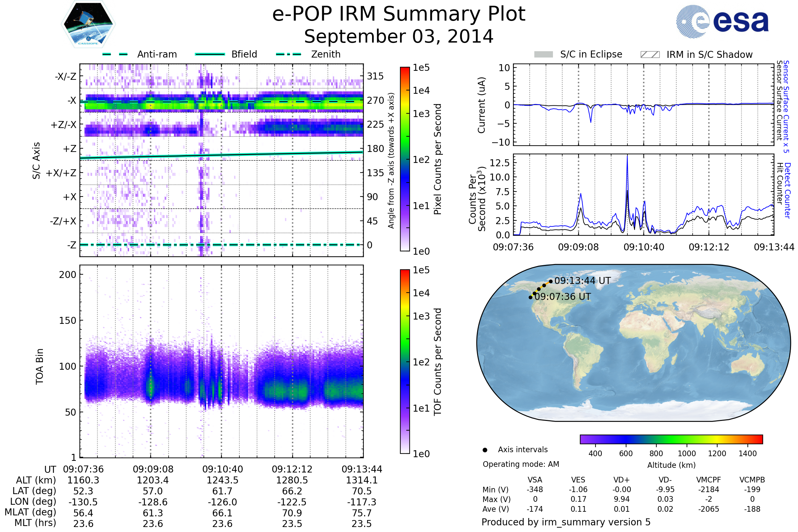Click the Altitude (km) horizontal colorbar
This screenshot has width=798, height=532.
671,439
